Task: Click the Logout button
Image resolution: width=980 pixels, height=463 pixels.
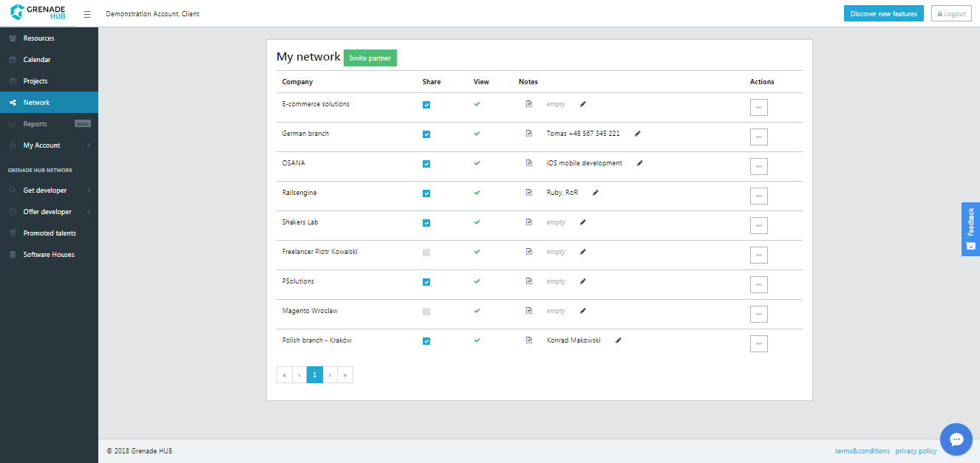Action: [951, 14]
